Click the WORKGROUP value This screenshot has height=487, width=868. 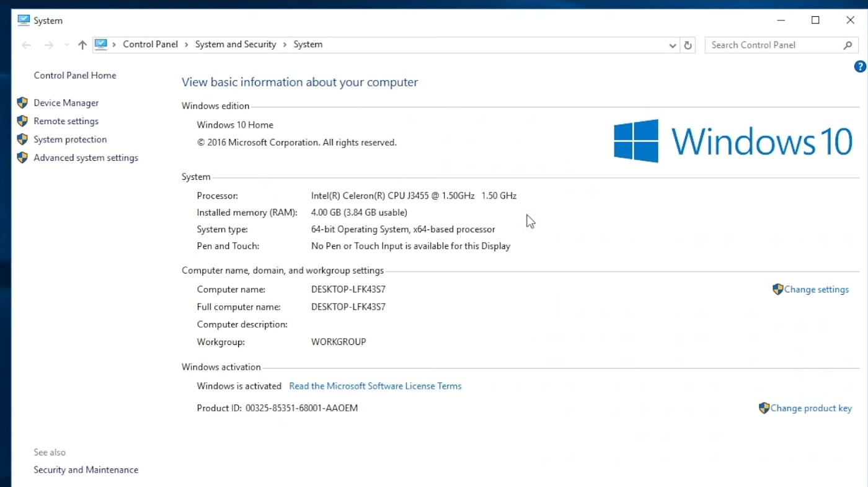(339, 342)
